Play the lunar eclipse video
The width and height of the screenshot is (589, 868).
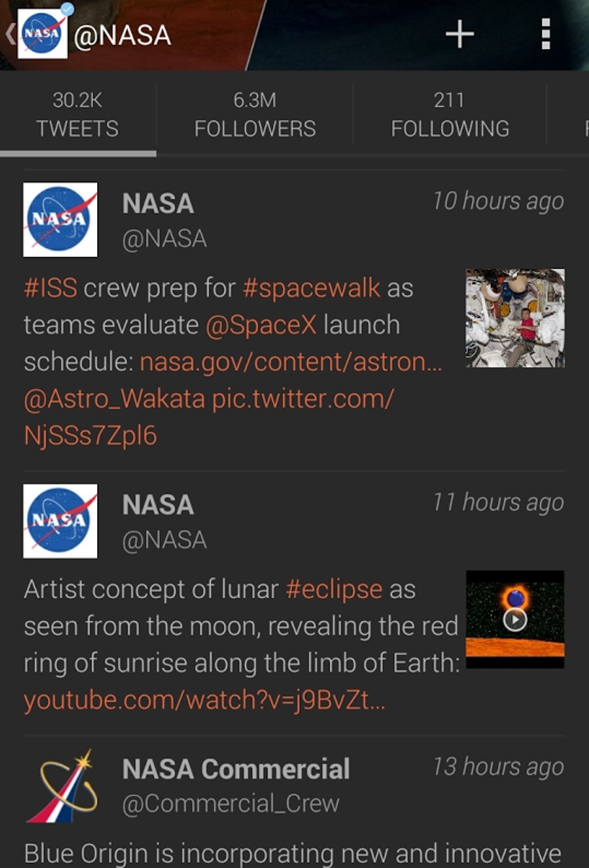click(x=515, y=620)
